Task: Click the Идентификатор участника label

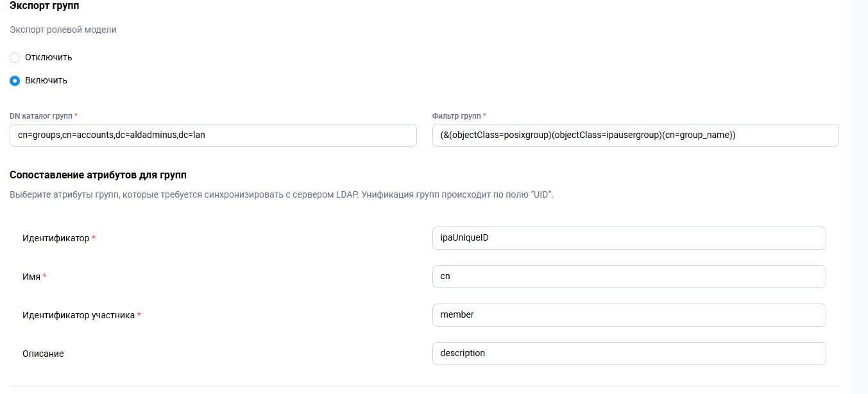Action: (81, 316)
